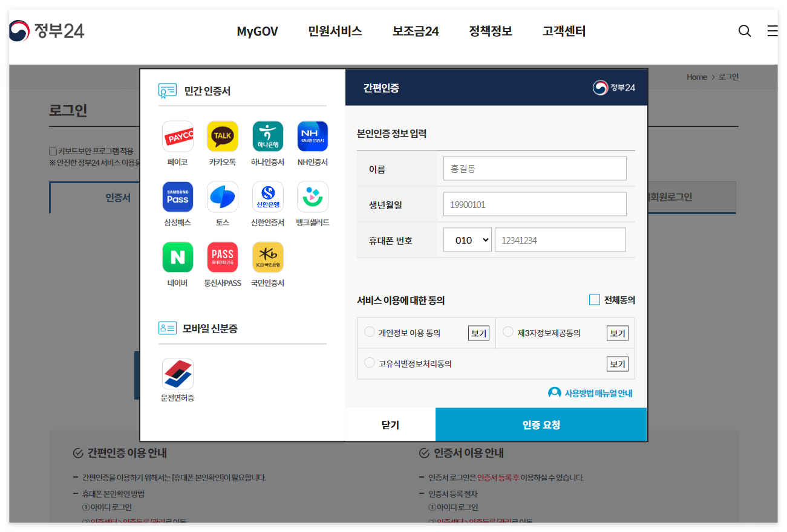Open the 010 phone prefix dropdown
The width and height of the screenshot is (787, 532).
click(468, 240)
